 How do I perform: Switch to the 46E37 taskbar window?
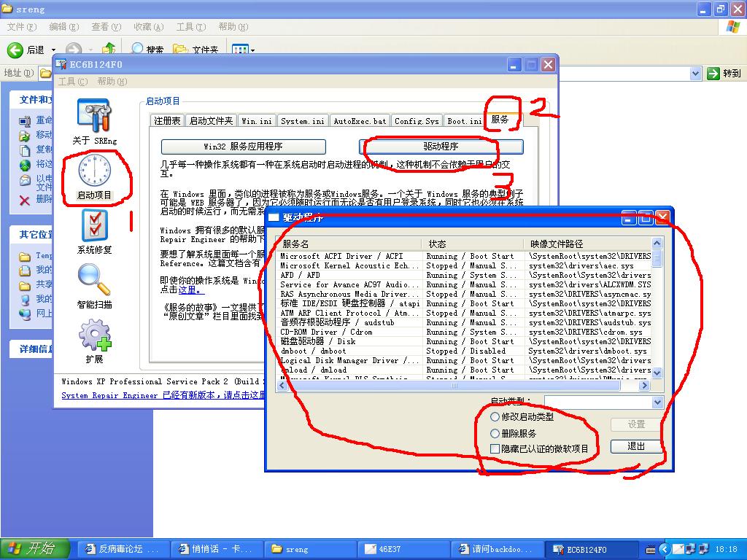pos(404,549)
